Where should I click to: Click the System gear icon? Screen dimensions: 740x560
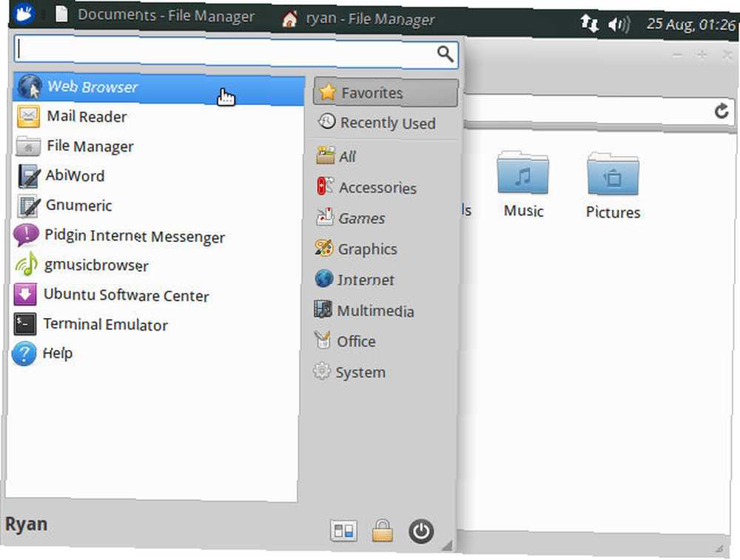click(322, 371)
